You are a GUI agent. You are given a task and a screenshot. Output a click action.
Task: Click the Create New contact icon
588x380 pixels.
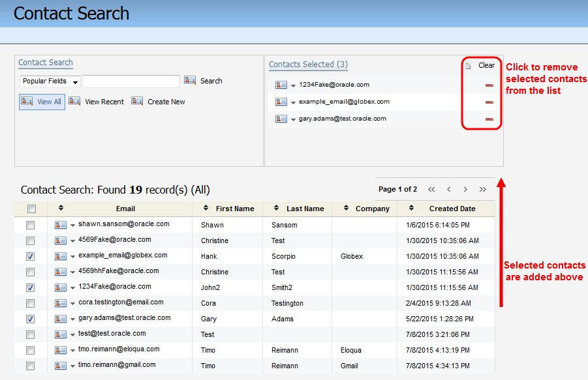(x=137, y=101)
